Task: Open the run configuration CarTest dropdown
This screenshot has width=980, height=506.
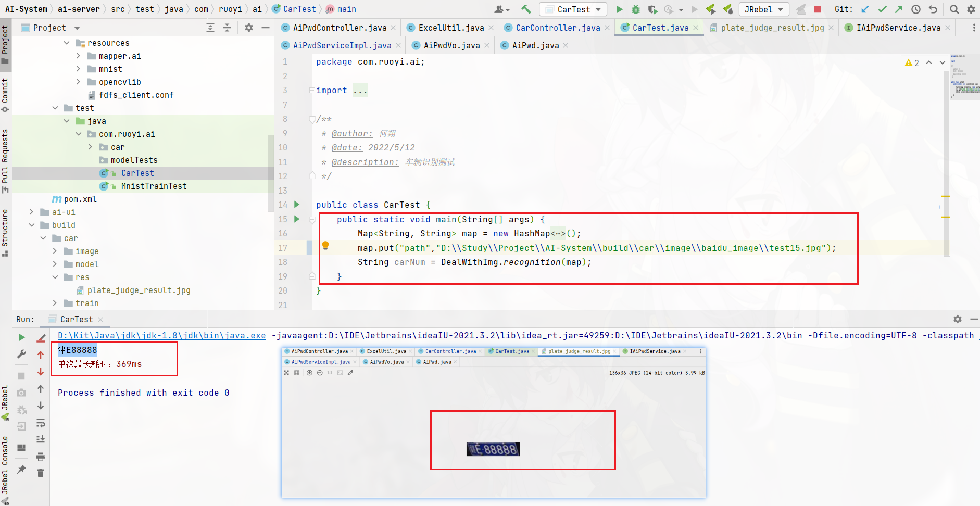Action: [573, 9]
